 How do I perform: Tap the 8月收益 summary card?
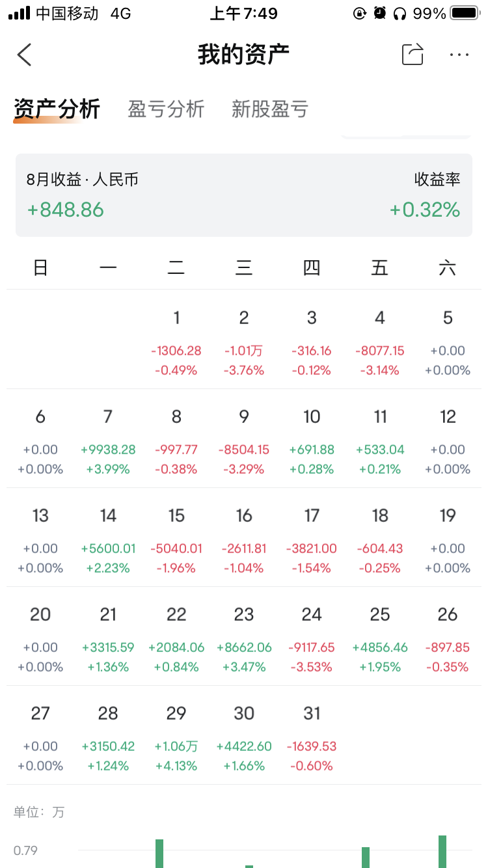point(243,195)
